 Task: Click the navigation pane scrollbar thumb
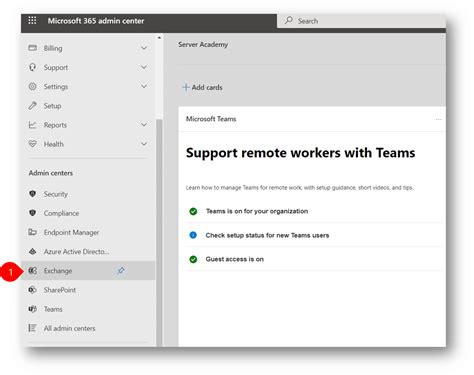[x=159, y=233]
